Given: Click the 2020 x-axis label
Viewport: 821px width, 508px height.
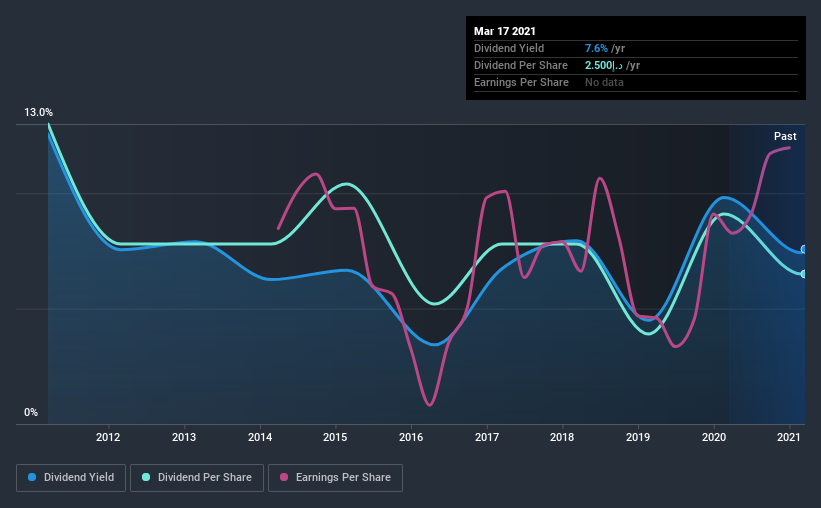Looking at the screenshot, I should coord(714,437).
